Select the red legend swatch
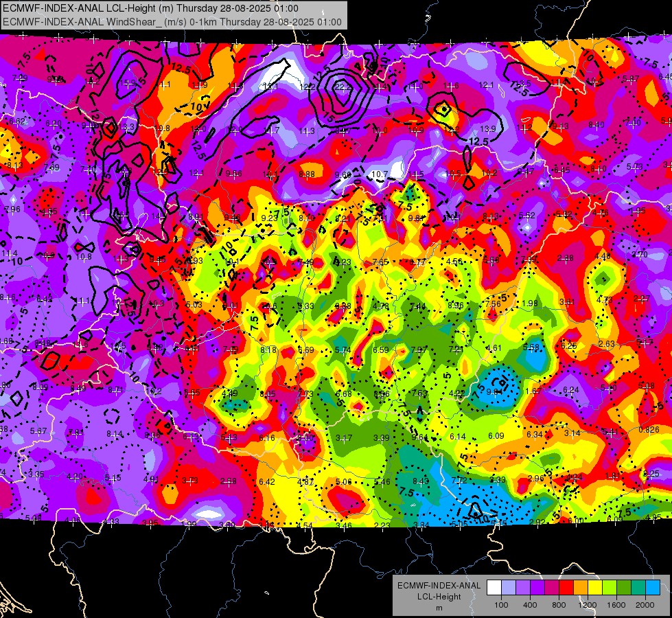 566,588
